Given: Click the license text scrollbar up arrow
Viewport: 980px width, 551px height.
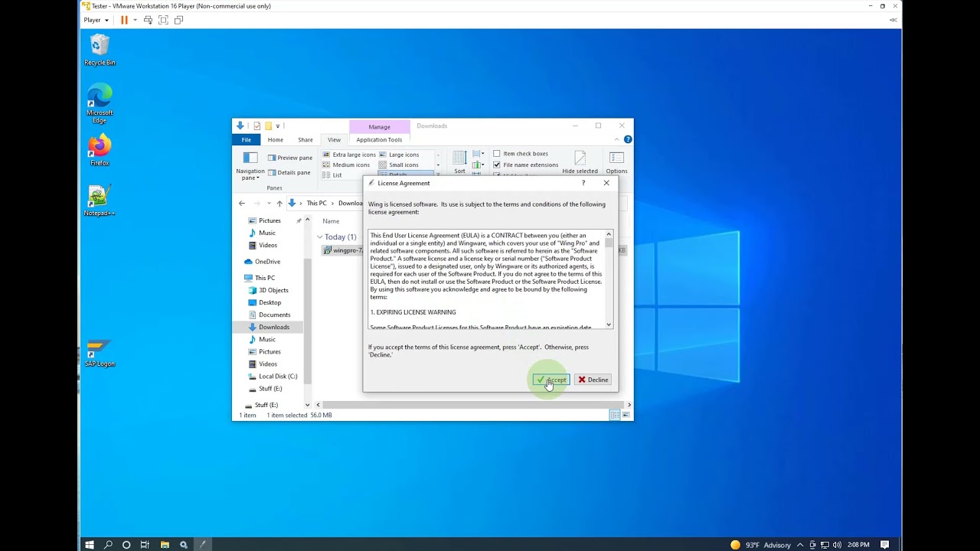Looking at the screenshot, I should 609,234.
